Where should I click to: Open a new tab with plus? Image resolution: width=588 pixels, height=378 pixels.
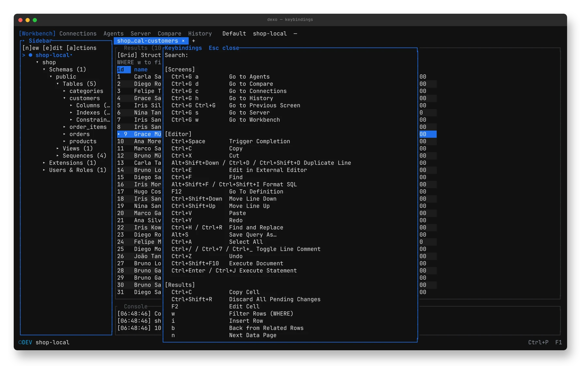pyautogui.click(x=193, y=41)
